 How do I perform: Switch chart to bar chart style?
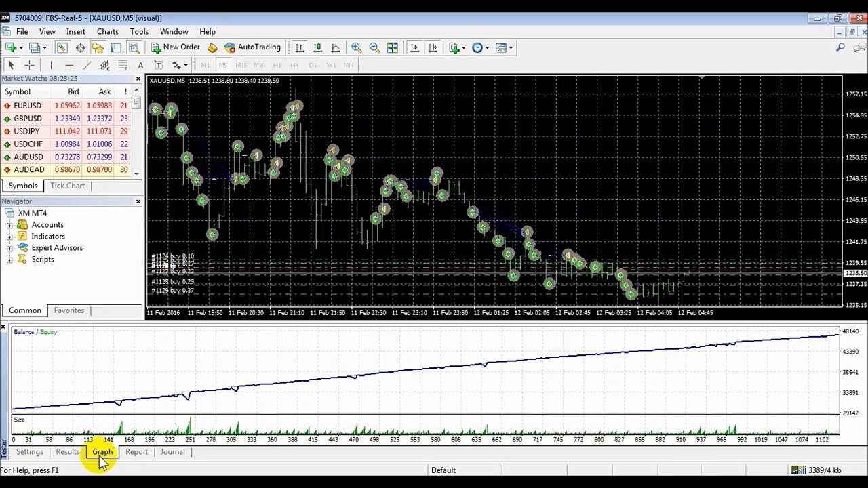pos(299,47)
